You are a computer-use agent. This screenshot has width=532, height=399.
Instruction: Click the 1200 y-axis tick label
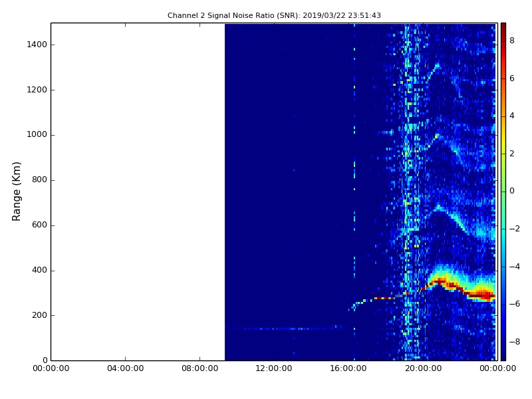point(37,90)
